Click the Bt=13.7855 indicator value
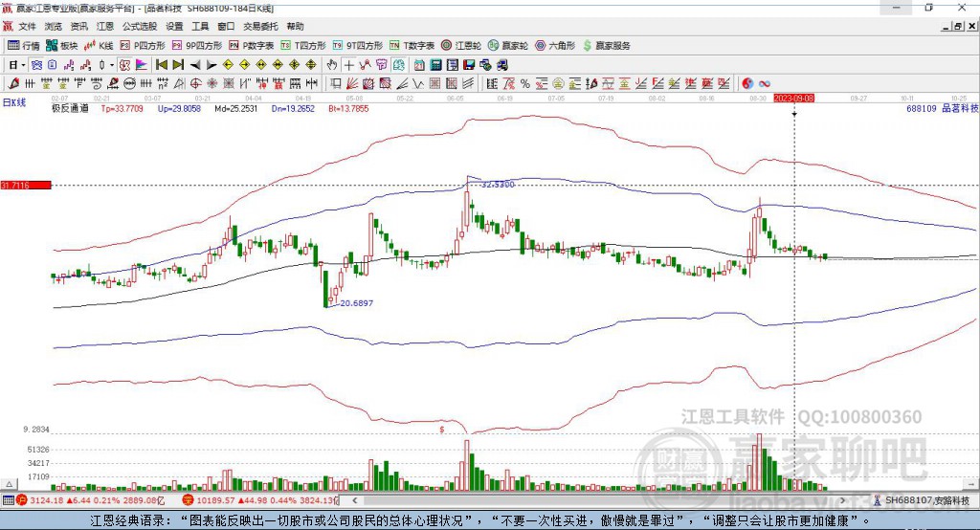This screenshot has width=980, height=530. (x=348, y=108)
